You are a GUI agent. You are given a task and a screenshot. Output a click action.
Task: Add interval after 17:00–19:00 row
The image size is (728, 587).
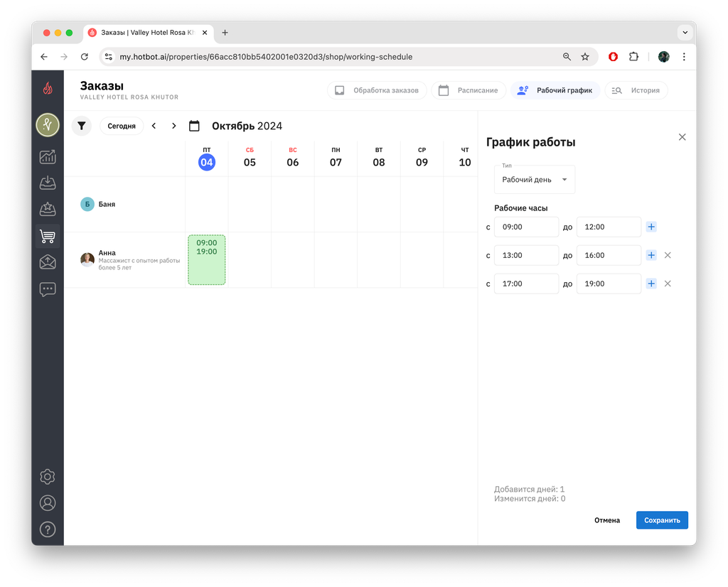(651, 284)
